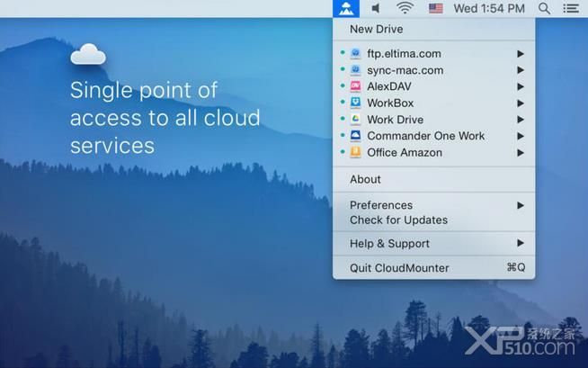Expand the Work Drive submenu arrow
Screen dimensions: 588x368
coord(521,120)
